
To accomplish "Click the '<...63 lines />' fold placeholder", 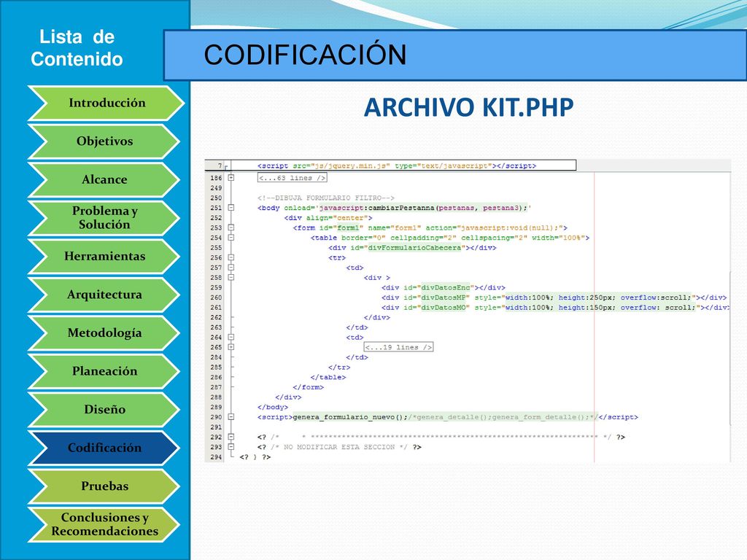I will coord(292,178).
